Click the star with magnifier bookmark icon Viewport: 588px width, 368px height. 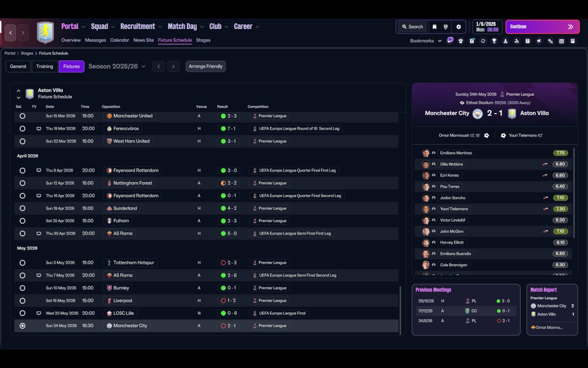(550, 41)
